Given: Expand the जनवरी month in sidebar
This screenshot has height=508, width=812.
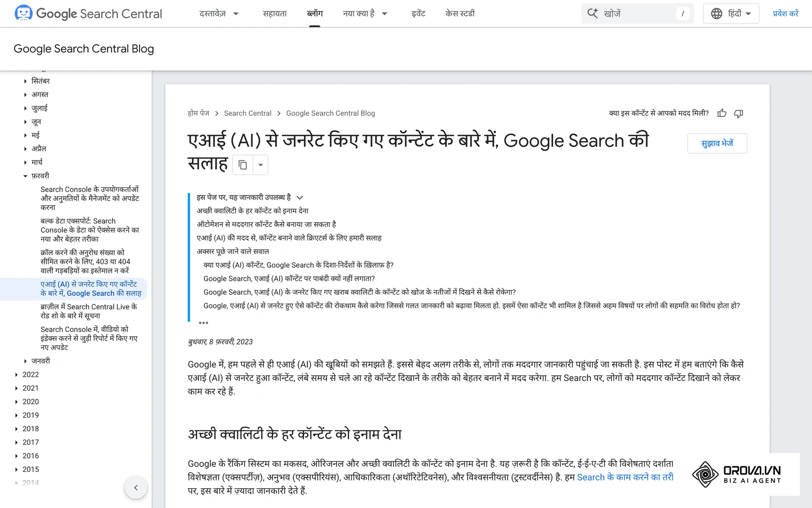Looking at the screenshot, I should tap(25, 361).
